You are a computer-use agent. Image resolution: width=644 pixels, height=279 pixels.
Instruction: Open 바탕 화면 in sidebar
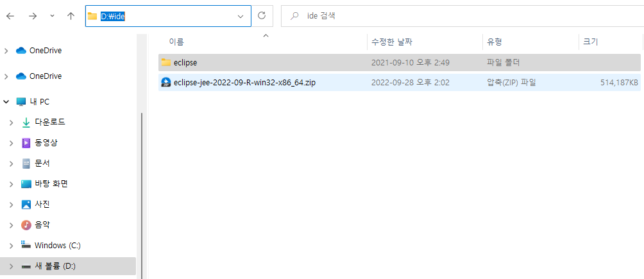(x=51, y=183)
